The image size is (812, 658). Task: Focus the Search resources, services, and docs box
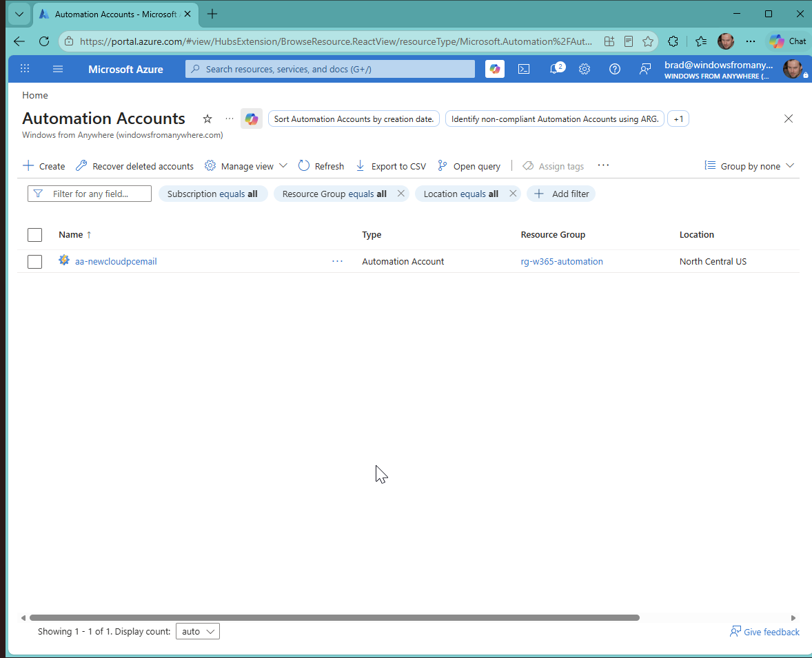(330, 69)
